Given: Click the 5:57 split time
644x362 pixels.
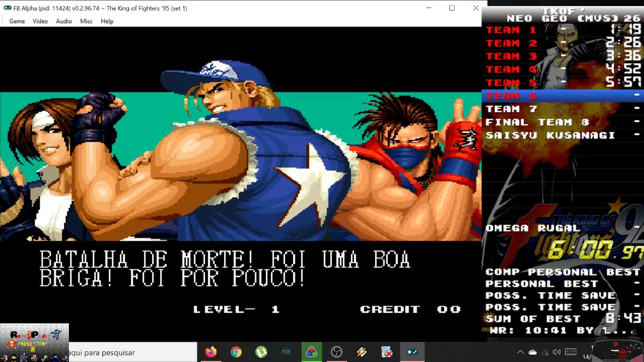Looking at the screenshot, I should pos(623,82).
